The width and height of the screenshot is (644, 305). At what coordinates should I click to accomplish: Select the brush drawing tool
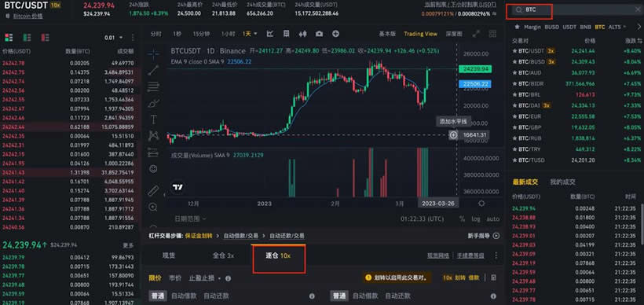tap(154, 103)
